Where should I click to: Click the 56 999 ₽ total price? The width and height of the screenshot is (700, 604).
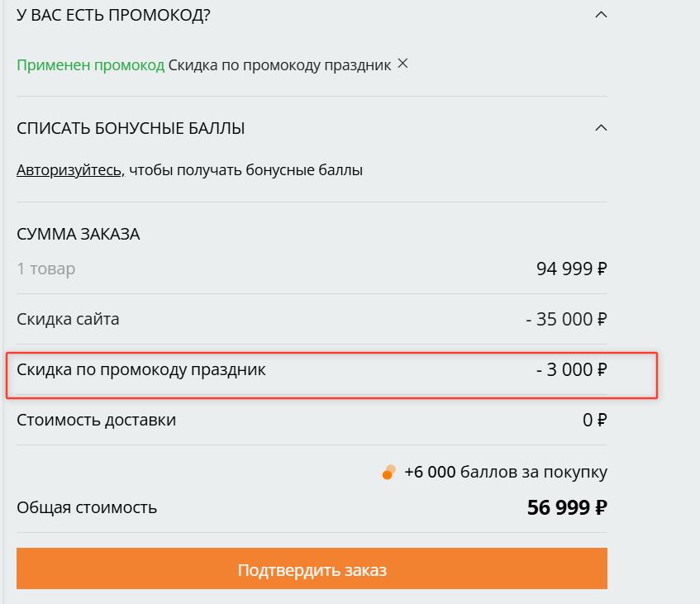[567, 507]
